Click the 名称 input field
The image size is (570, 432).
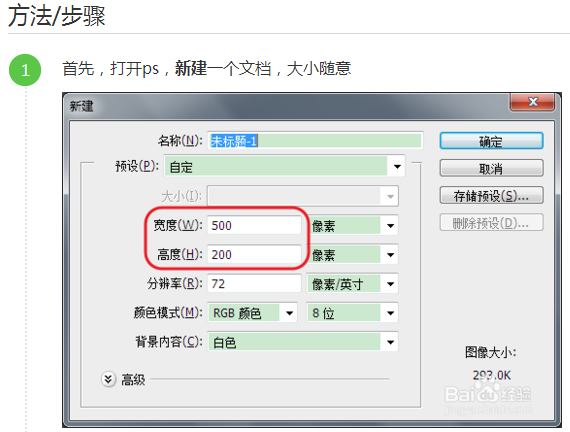pos(315,141)
